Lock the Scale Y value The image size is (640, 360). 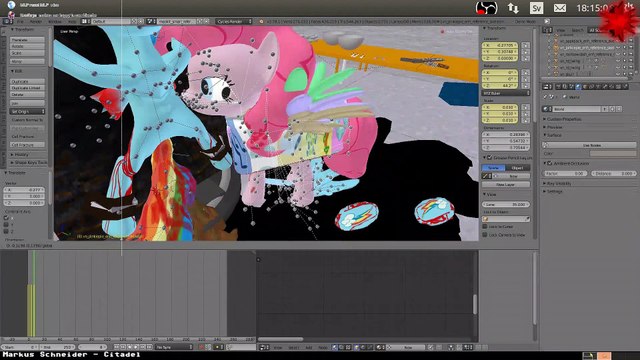525,113
